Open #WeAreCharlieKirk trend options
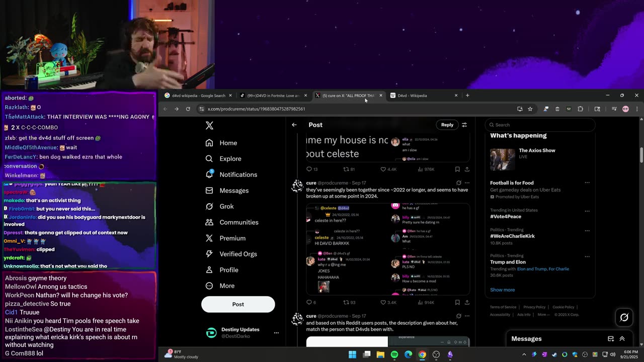This screenshot has width=644, height=362. pos(587,231)
